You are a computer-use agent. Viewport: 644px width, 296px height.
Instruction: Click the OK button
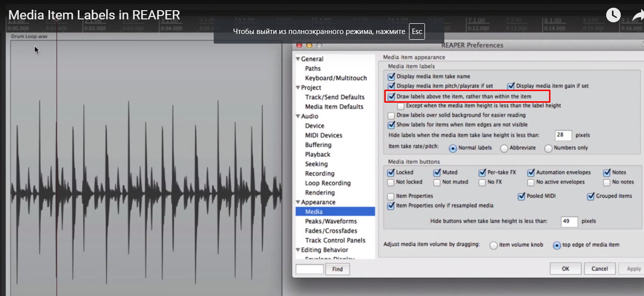pyautogui.click(x=565, y=268)
